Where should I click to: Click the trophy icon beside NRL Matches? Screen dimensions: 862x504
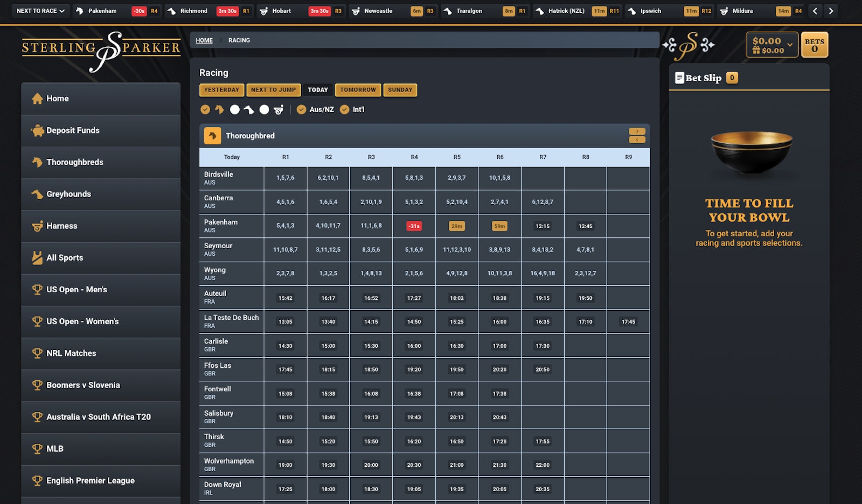coord(37,353)
